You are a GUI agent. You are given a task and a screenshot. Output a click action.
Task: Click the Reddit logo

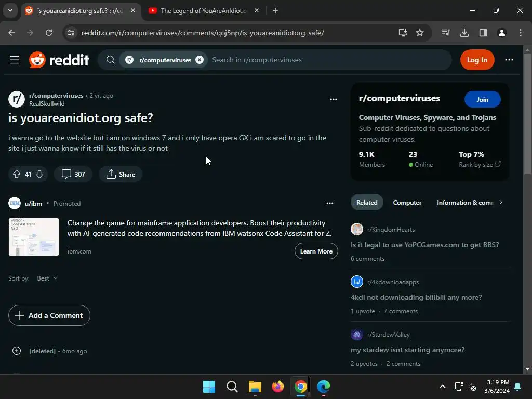coord(59,60)
